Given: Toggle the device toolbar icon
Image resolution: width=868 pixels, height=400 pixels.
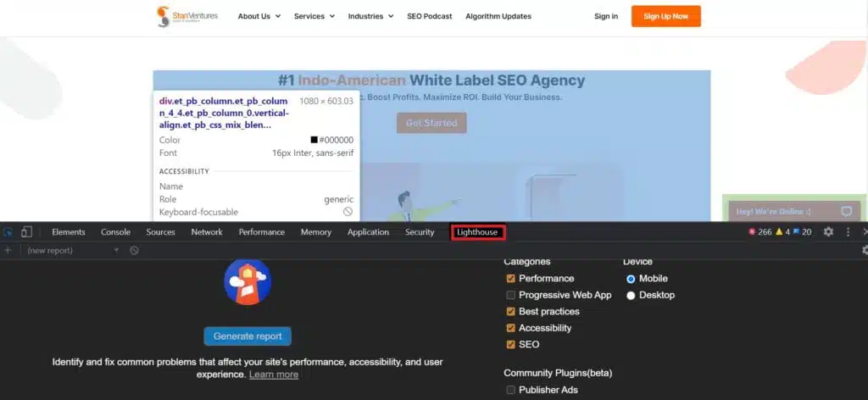Looking at the screenshot, I should click(x=26, y=232).
